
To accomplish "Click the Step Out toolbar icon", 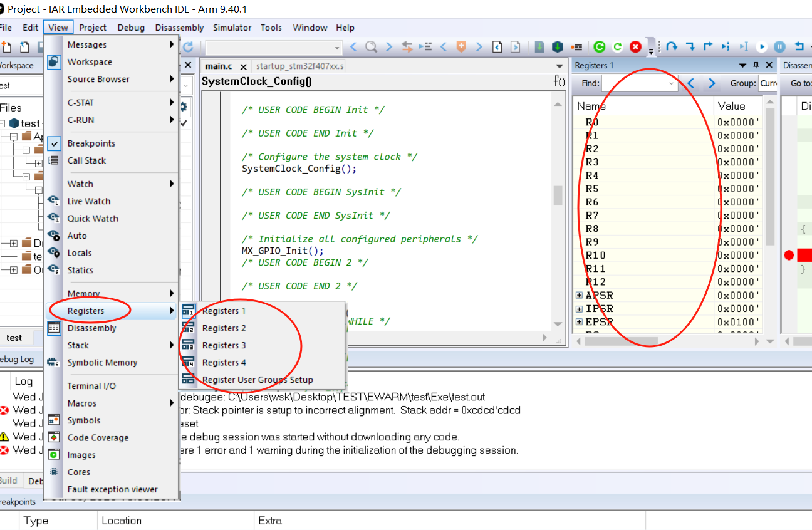I will (x=708, y=46).
